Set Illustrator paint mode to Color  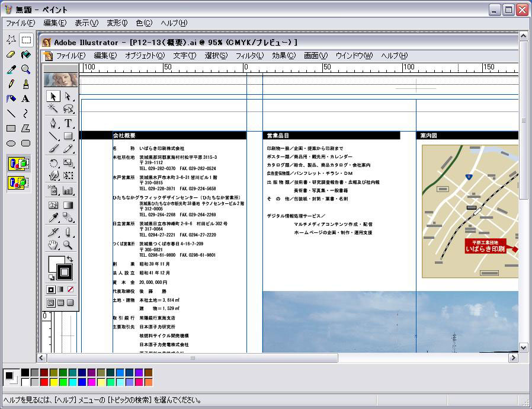(x=51, y=289)
